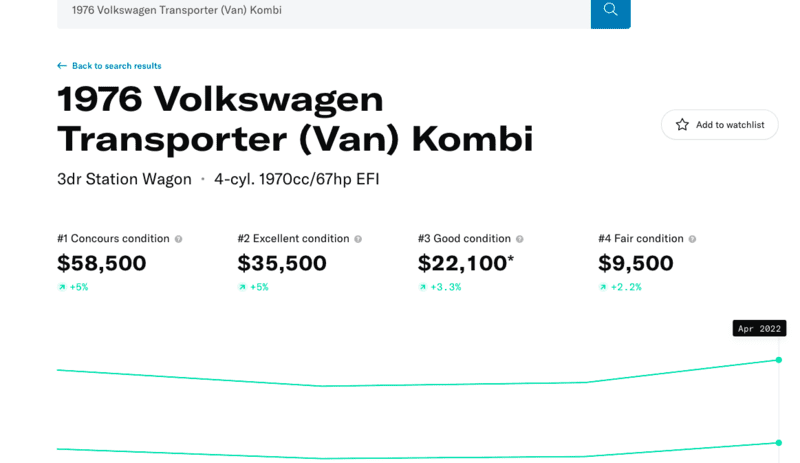Open Excellent condition info icon
Image resolution: width=800 pixels, height=463 pixels.
coord(358,239)
